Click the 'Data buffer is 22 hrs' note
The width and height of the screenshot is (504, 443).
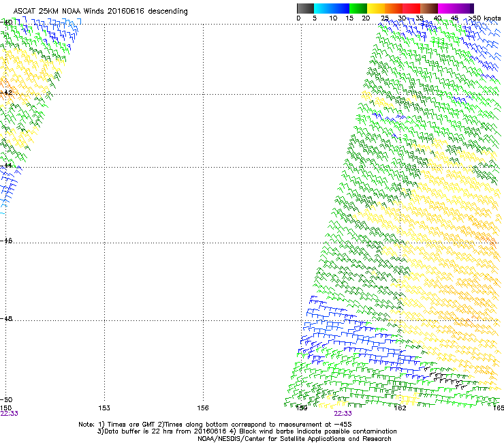tap(247, 431)
